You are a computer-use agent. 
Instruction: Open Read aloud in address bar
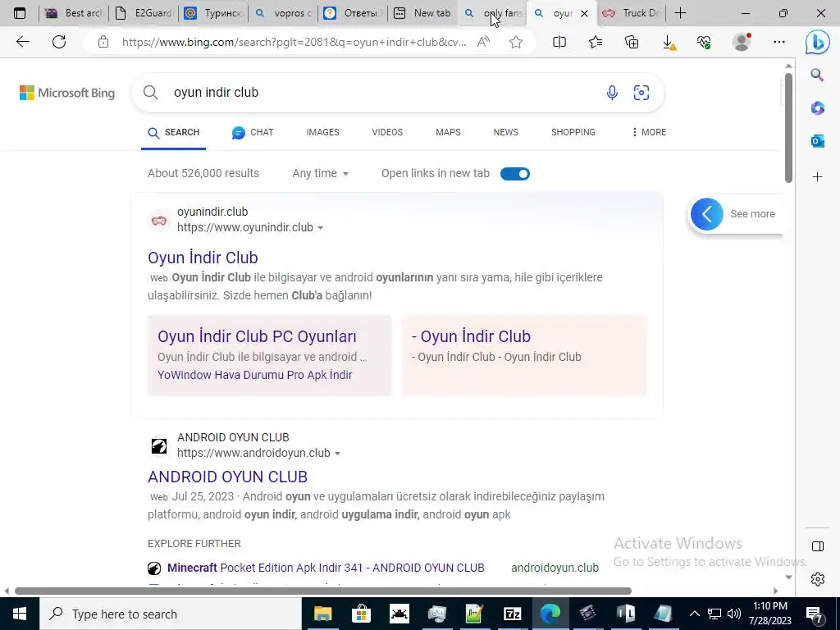[483, 42]
